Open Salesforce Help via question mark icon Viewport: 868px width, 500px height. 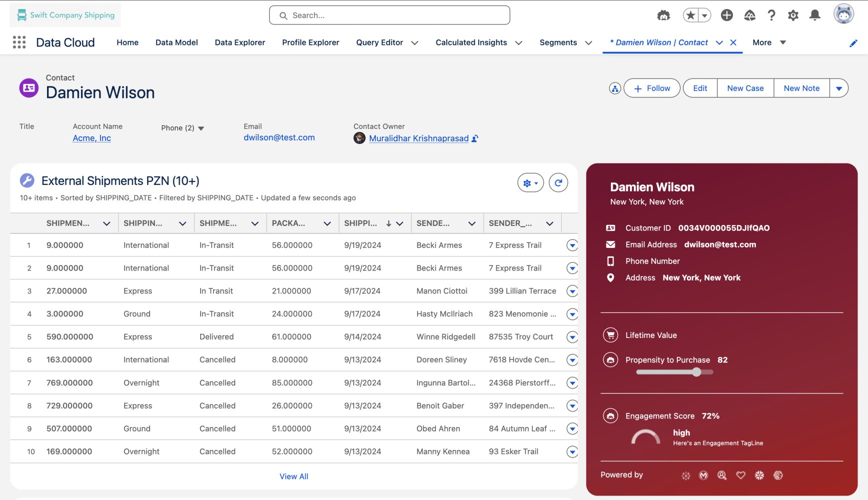coord(771,15)
